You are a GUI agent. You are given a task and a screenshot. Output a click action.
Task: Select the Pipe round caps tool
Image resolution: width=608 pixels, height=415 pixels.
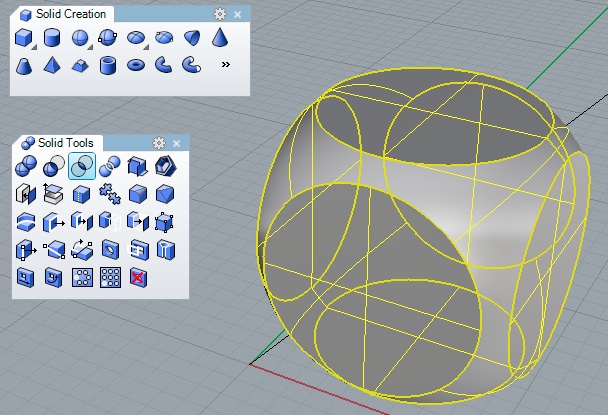192,65
